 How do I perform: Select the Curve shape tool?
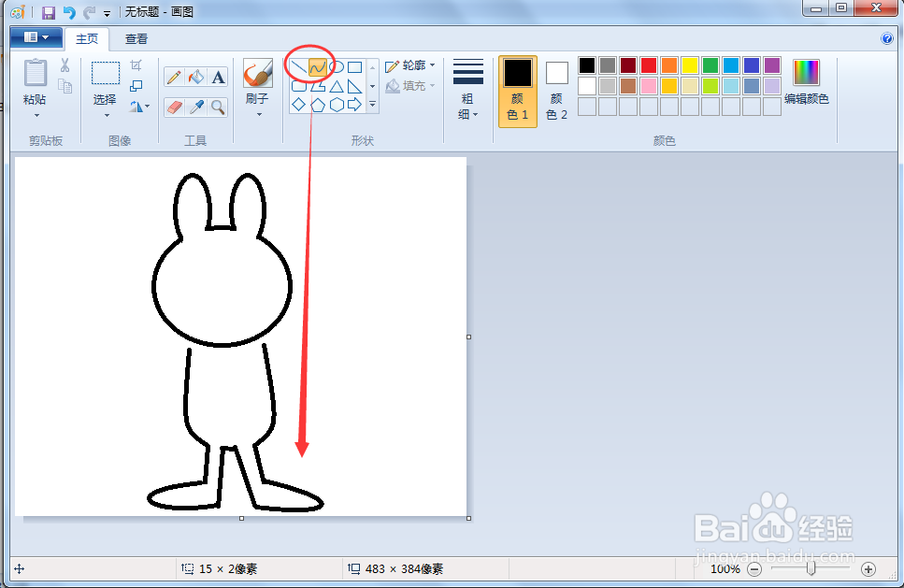click(x=317, y=67)
